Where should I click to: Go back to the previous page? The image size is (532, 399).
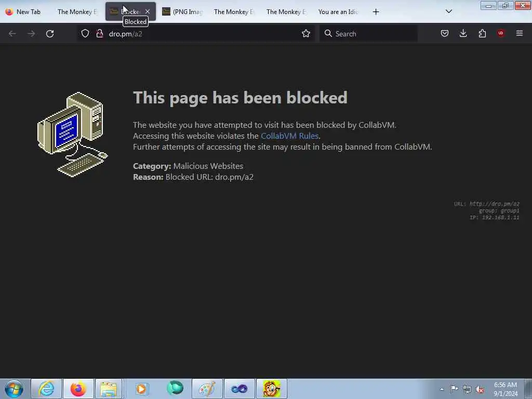click(12, 34)
